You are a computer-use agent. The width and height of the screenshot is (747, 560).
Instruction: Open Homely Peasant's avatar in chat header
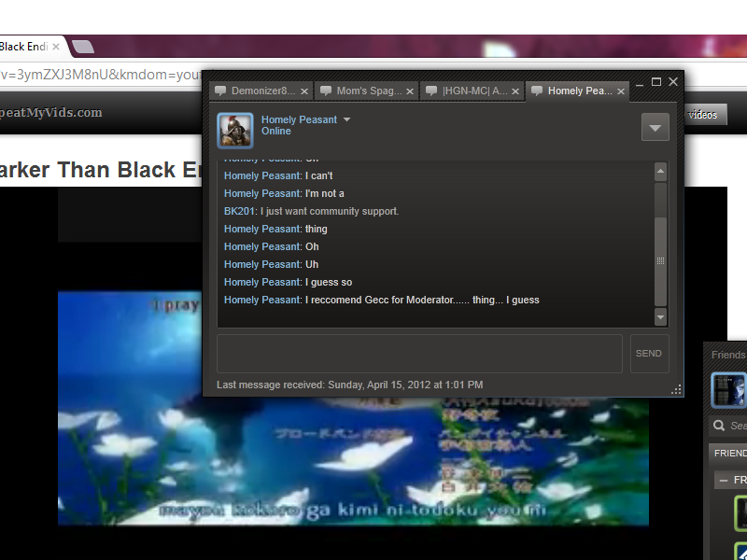[x=235, y=131]
